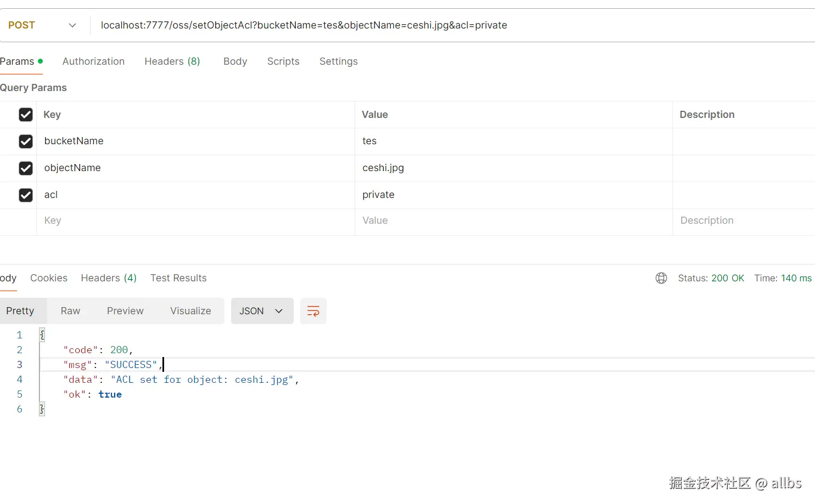Click the Description column header
This screenshot has height=504, width=815.
tap(707, 115)
